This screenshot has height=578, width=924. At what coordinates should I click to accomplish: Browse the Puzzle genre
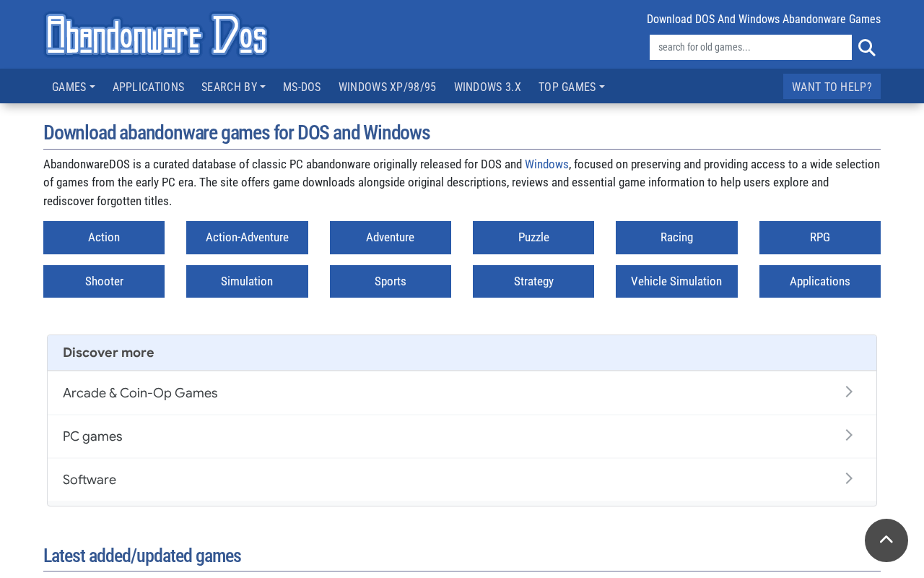533,238
